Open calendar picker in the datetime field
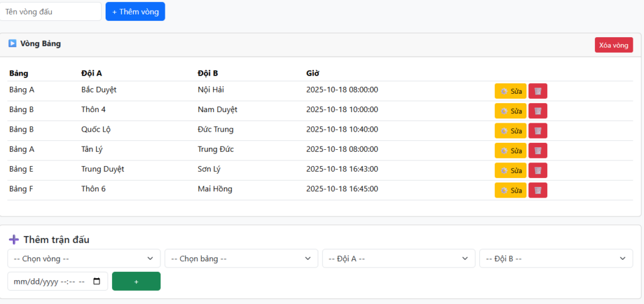 (x=96, y=281)
